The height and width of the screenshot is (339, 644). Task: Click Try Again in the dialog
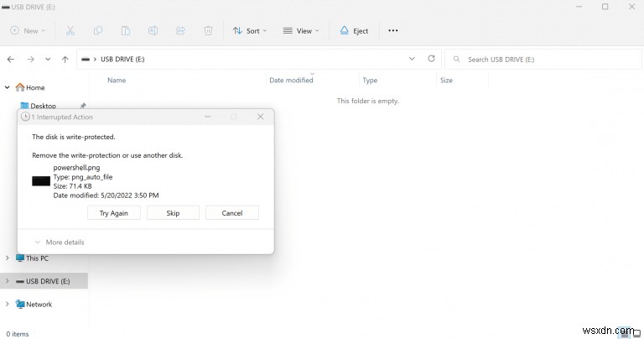click(x=114, y=213)
